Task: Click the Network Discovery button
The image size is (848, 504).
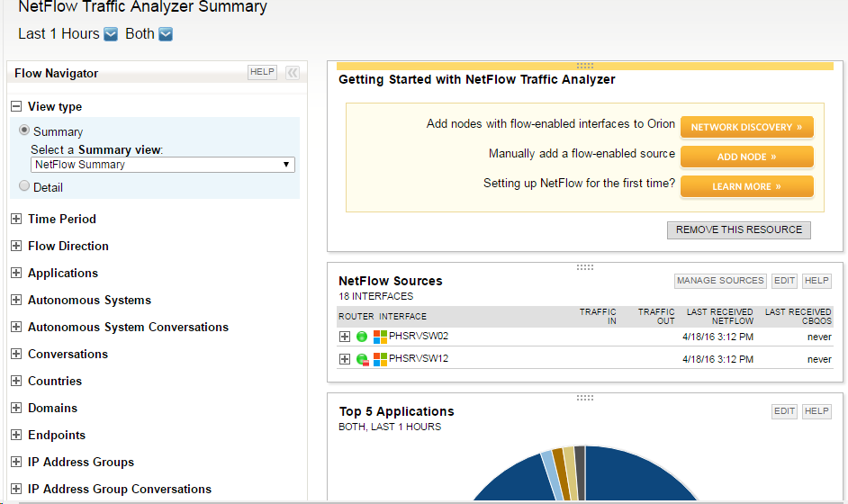Action: click(746, 127)
